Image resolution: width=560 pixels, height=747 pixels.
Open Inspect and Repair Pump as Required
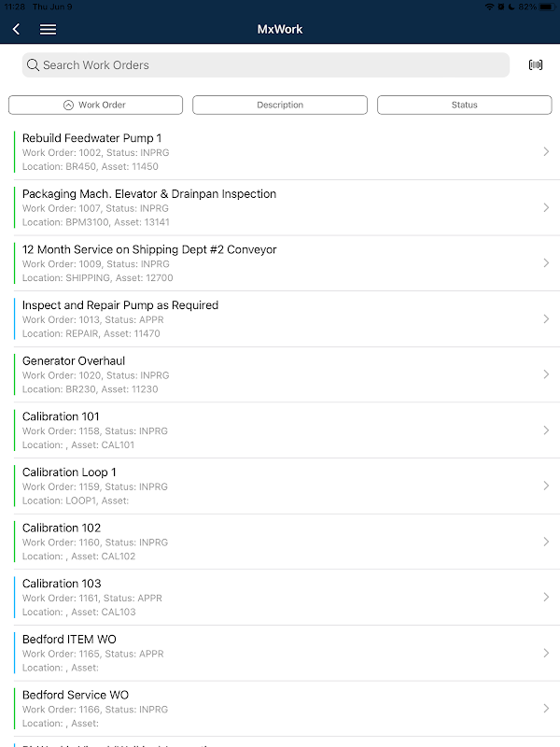click(287, 319)
